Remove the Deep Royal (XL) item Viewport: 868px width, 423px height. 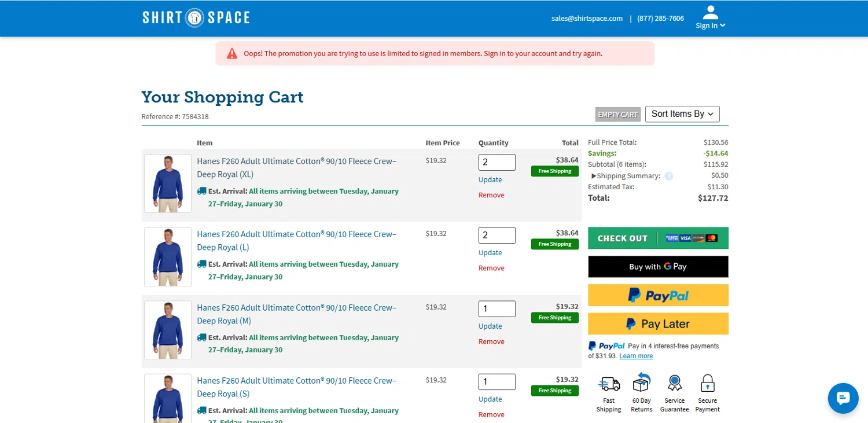(x=491, y=195)
